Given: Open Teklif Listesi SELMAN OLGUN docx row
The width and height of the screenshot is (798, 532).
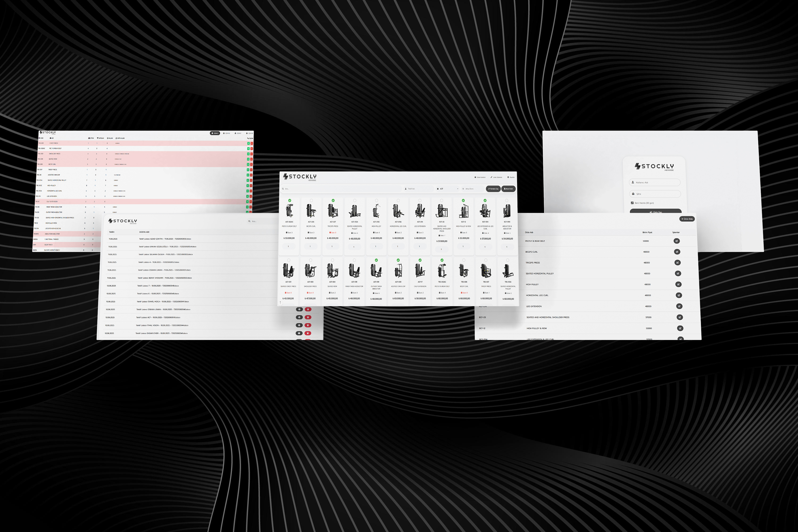Looking at the screenshot, I should 192,255.
